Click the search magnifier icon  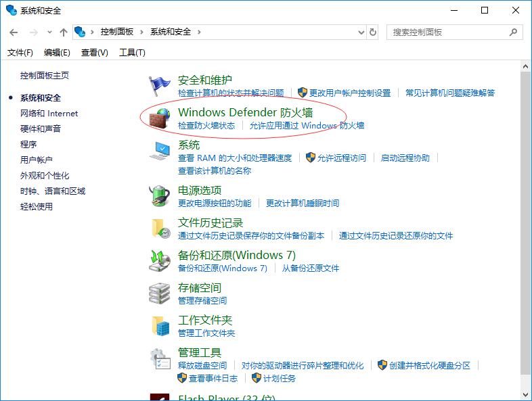coord(513,32)
